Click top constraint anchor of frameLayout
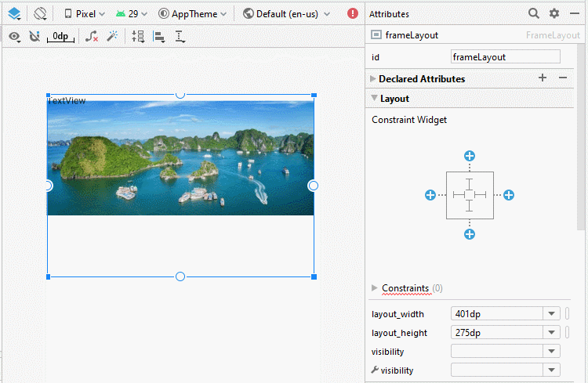Viewport: 588px width, 383px height. click(180, 95)
